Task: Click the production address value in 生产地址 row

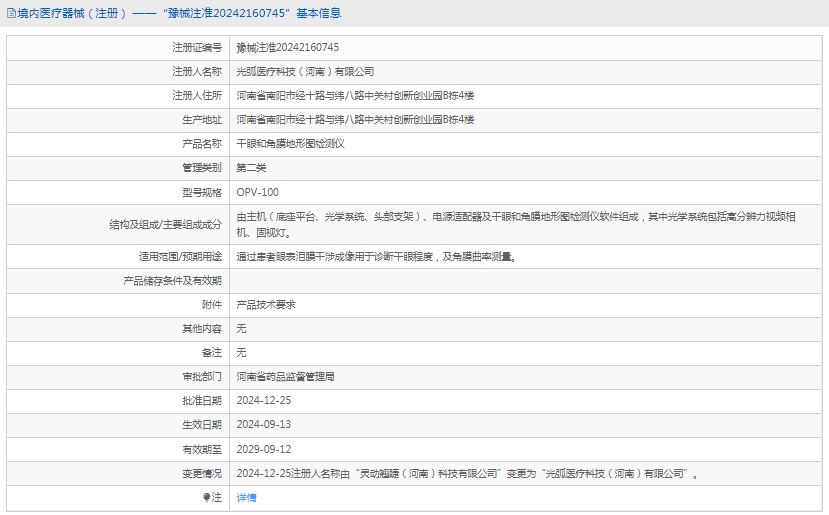Action: click(x=355, y=119)
